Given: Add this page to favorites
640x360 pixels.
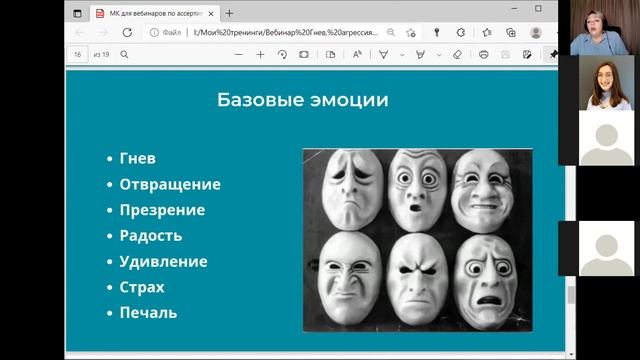Looking at the screenshot, I should tap(411, 33).
